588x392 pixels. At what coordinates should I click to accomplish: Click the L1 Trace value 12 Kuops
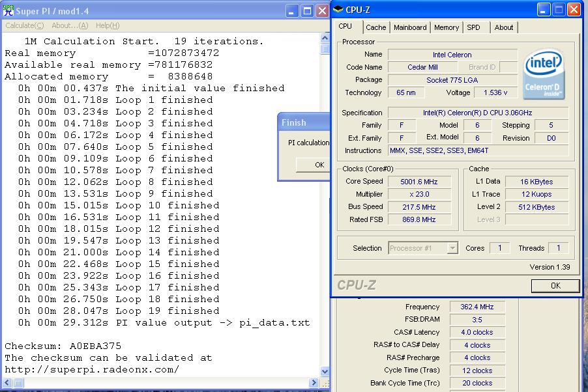coord(537,194)
